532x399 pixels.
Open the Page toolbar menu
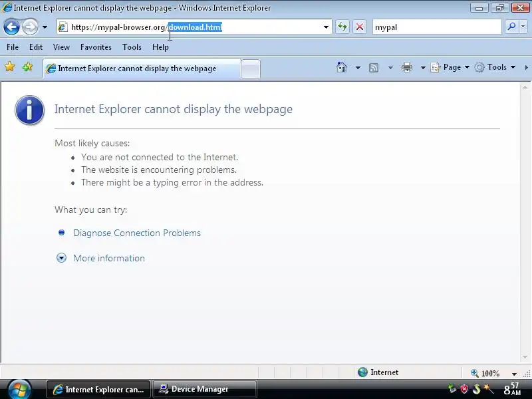(x=450, y=67)
